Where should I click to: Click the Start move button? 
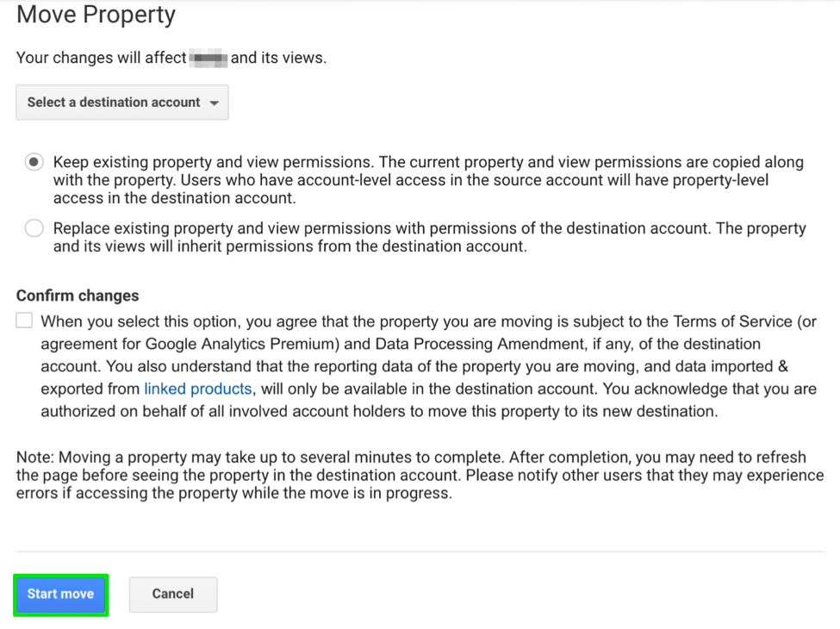point(60,595)
